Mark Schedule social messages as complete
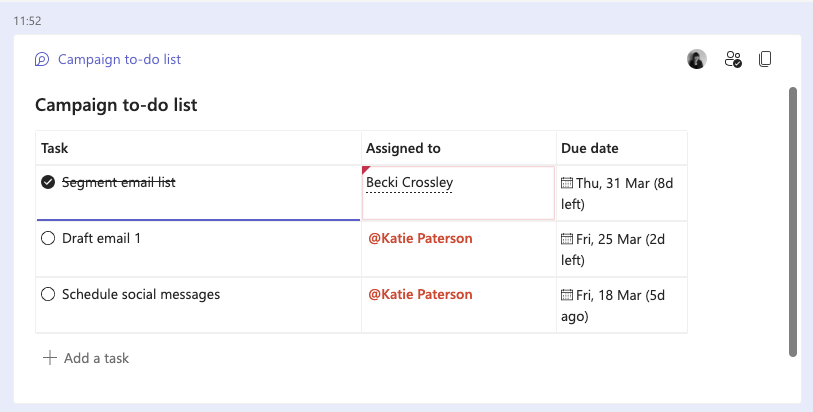 point(48,295)
